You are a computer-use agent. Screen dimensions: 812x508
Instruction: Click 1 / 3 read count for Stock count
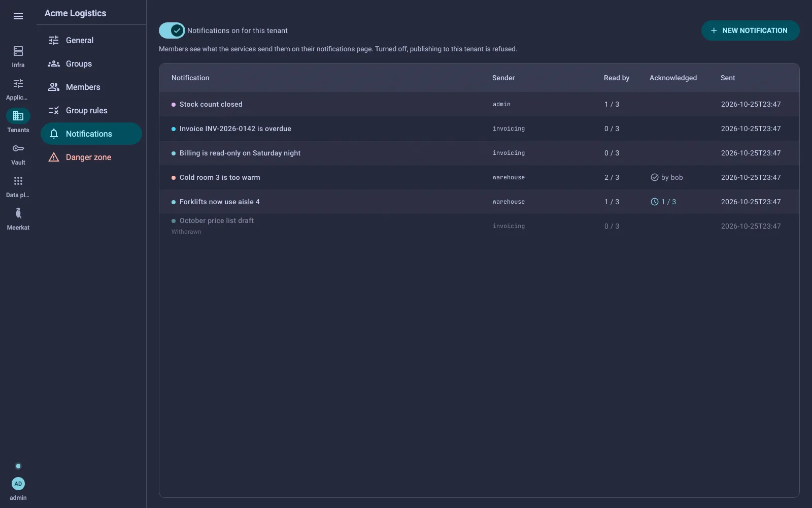click(x=612, y=104)
